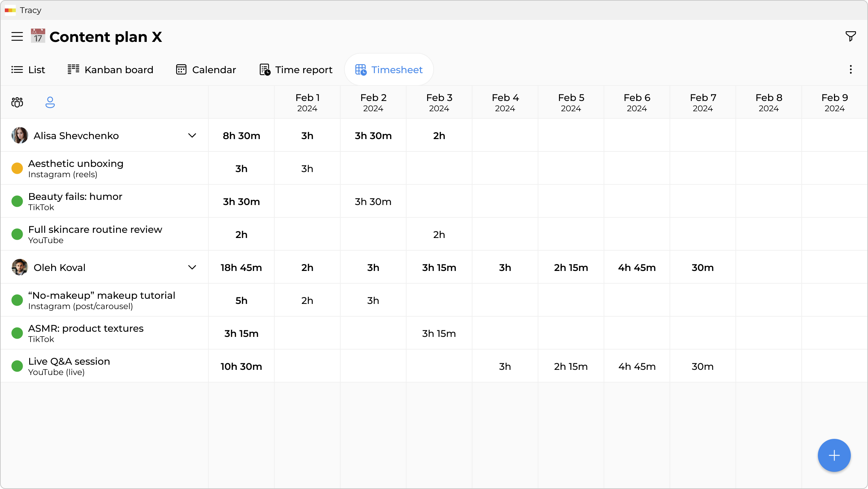Collapse Alisa Shevchenko's task list
The height and width of the screenshot is (489, 868).
tap(192, 135)
